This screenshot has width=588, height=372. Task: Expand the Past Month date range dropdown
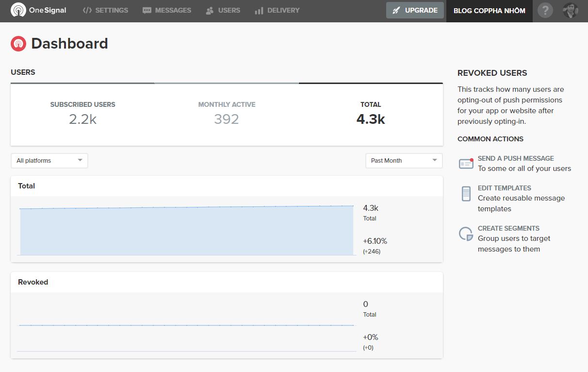404,161
